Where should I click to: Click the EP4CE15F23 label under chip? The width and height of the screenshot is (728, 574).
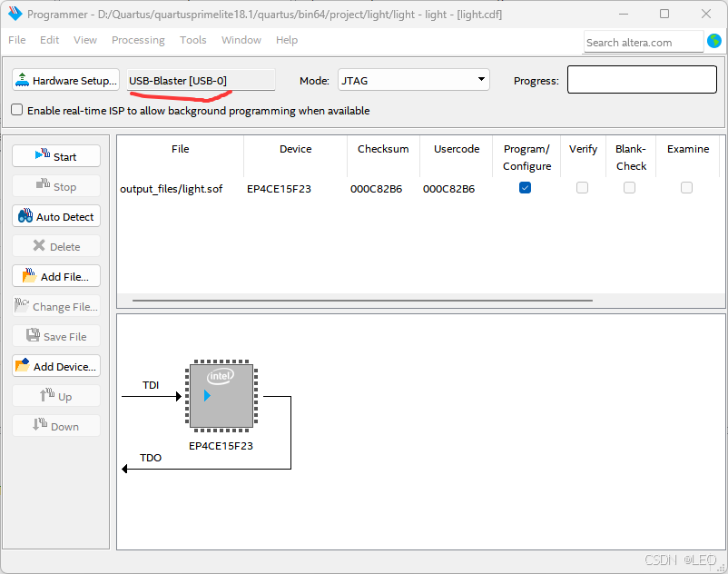point(221,446)
